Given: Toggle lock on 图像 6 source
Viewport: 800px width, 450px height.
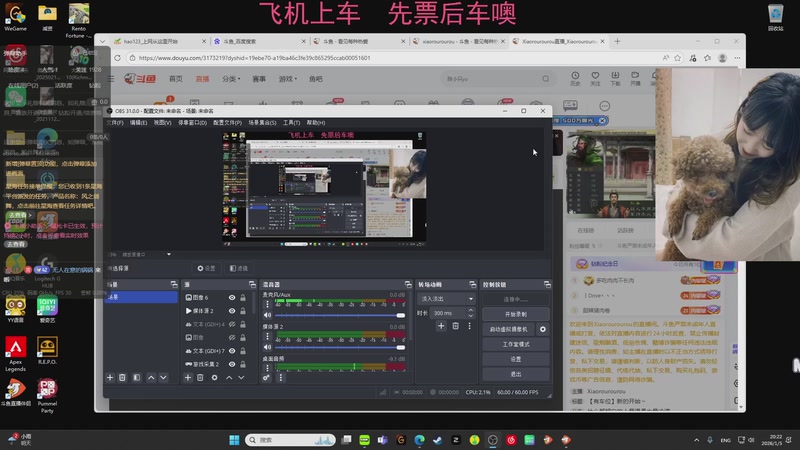Looking at the screenshot, I should pyautogui.click(x=243, y=297).
